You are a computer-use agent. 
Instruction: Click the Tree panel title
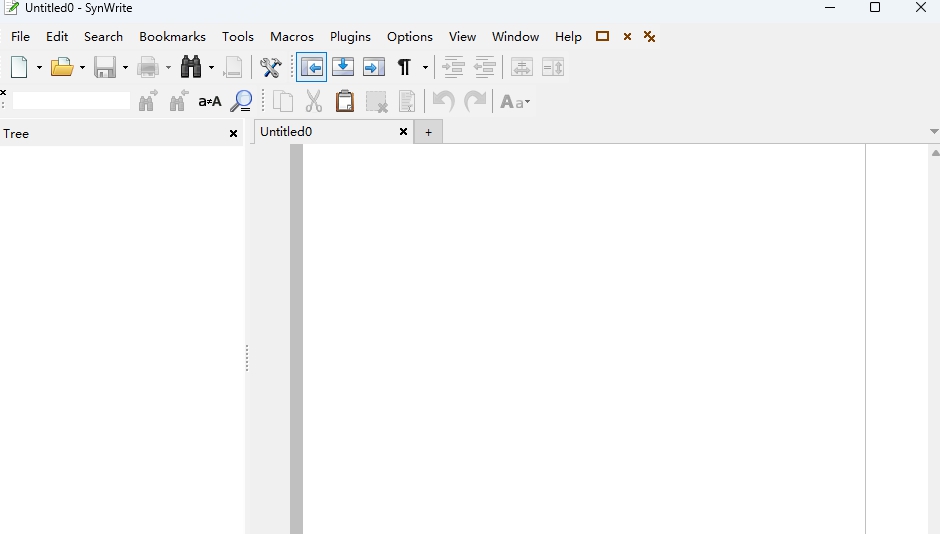(x=16, y=134)
